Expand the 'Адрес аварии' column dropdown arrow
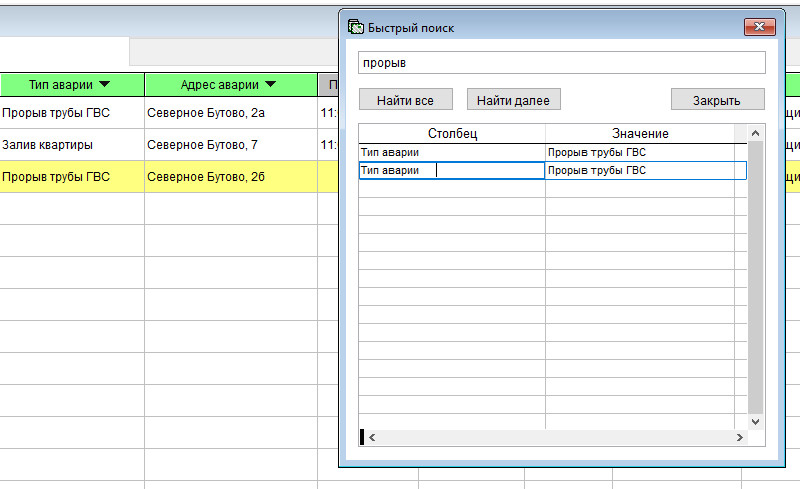 270,84
